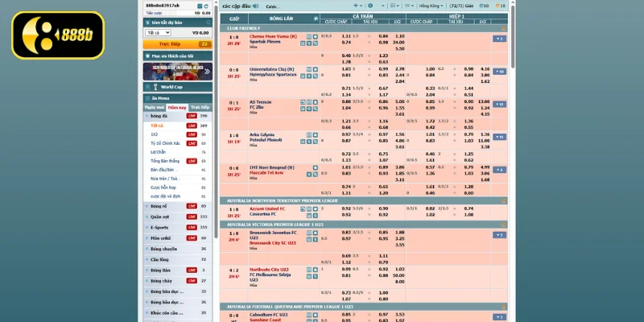The height and width of the screenshot is (322, 644).
Task: Open the plus dropdown in top toolbar
Action: point(357,6)
